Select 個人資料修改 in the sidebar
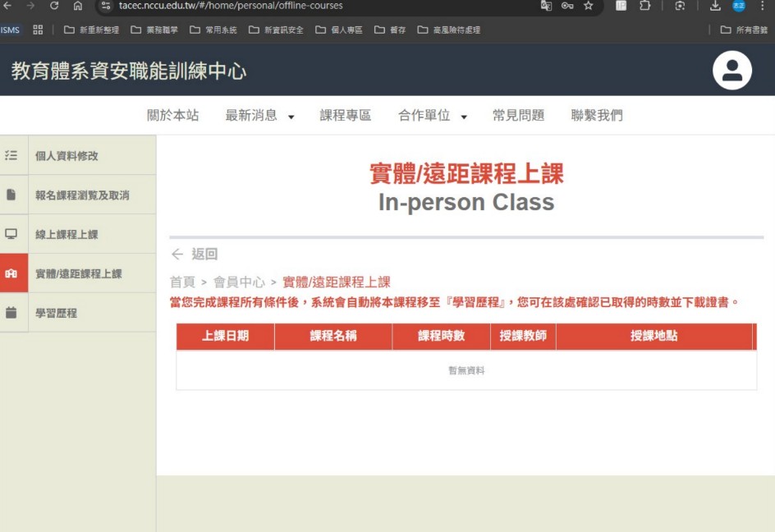 click(x=66, y=156)
